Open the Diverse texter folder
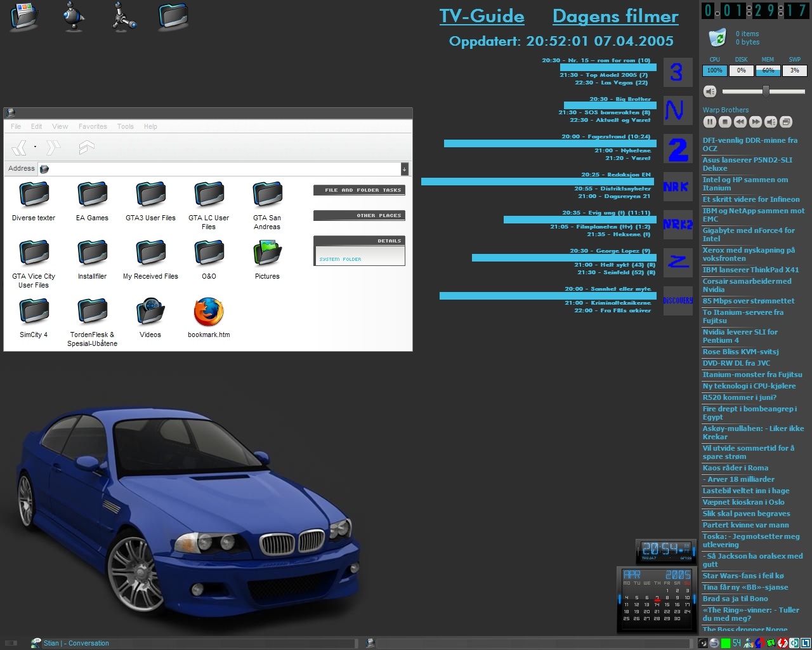This screenshot has width=812, height=650. (x=34, y=202)
